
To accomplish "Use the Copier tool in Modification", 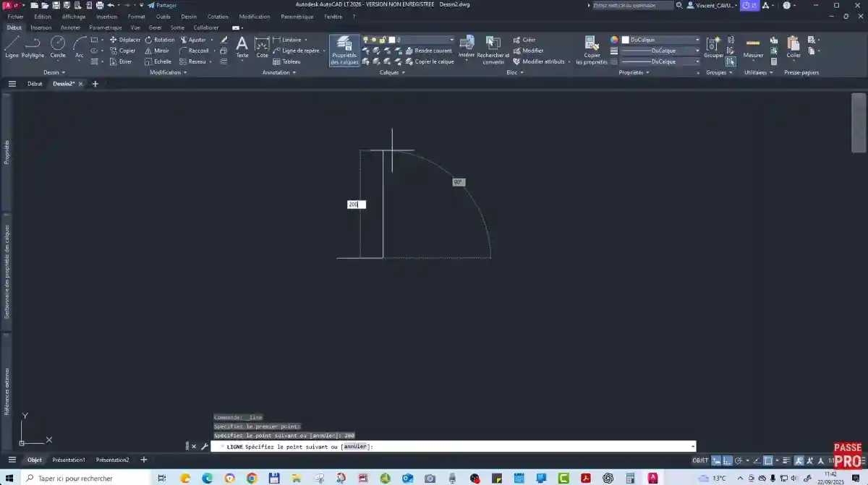I will click(123, 51).
